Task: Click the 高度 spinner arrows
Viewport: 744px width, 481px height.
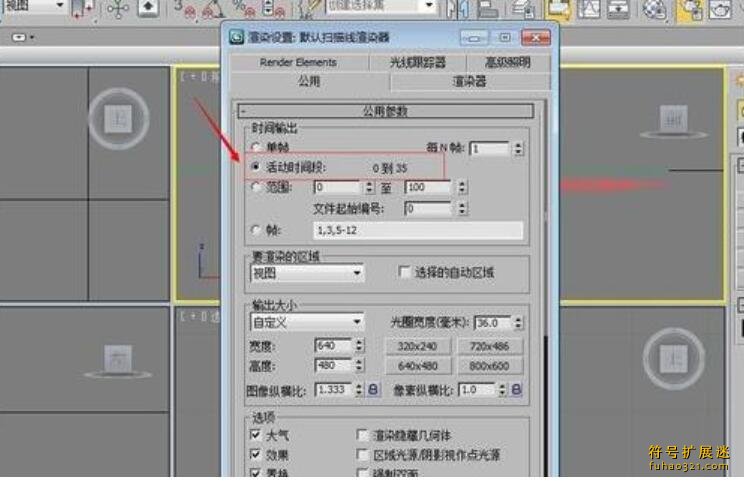Action: (360, 365)
